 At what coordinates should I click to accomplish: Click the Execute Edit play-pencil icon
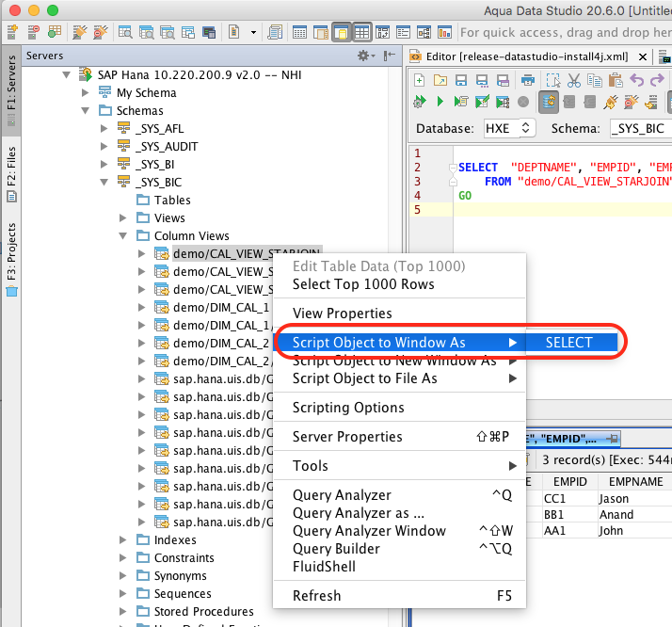[482, 102]
